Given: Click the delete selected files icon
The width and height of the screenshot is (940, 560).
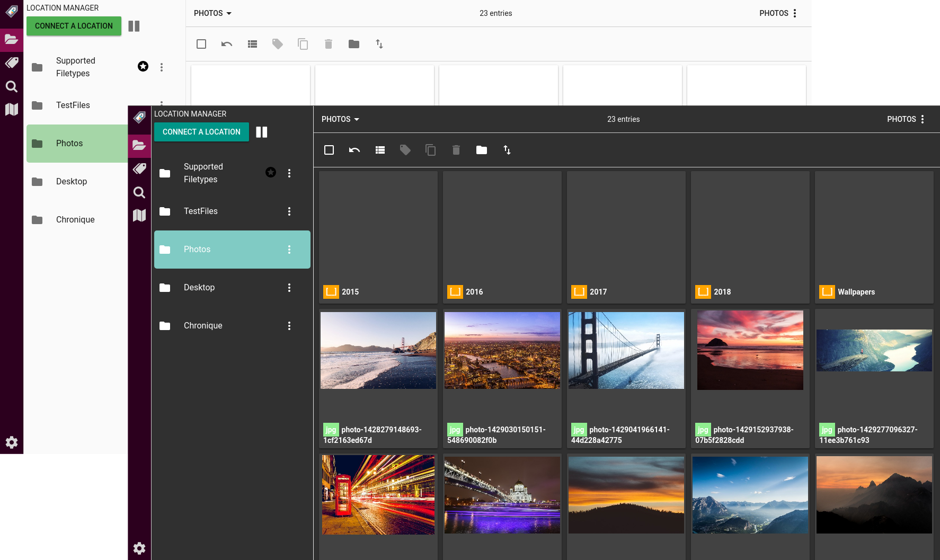Looking at the screenshot, I should pos(456,150).
